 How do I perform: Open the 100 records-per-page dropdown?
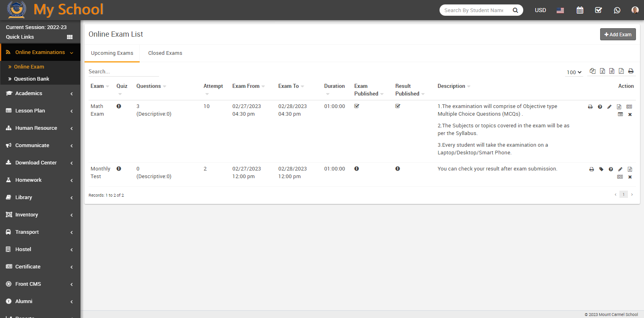pos(574,72)
